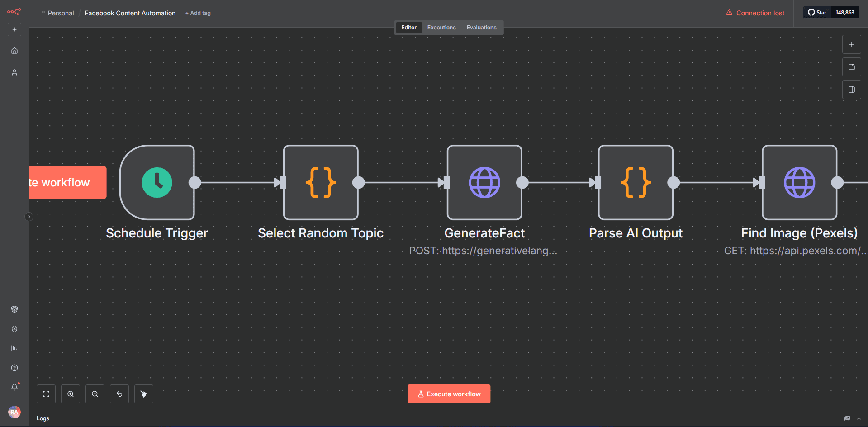
Task: Click the Add tag link
Action: (198, 13)
